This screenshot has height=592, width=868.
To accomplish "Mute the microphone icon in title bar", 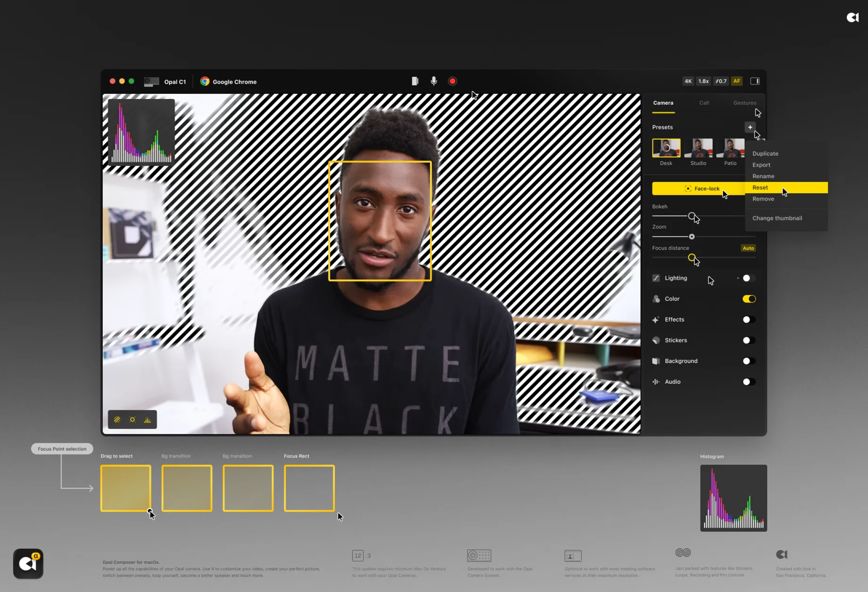I will 434,81.
